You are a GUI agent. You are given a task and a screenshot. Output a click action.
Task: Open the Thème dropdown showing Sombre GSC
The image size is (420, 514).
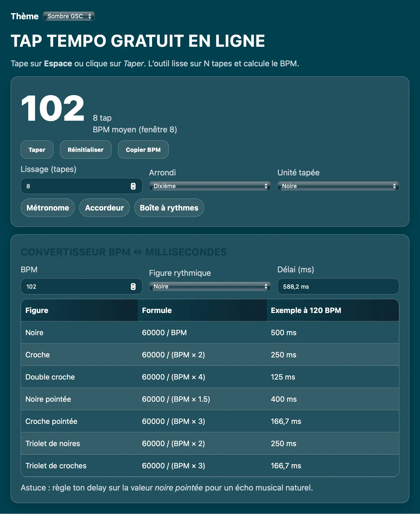pos(69,16)
